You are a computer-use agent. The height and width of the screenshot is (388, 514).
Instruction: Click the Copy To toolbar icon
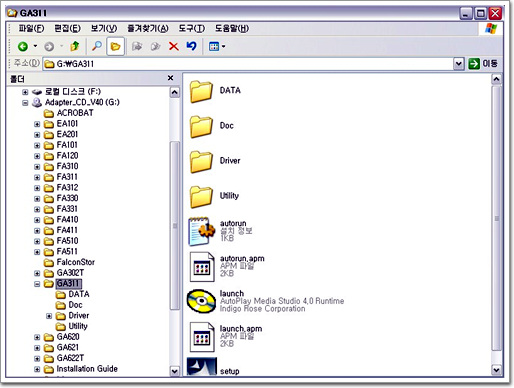155,46
